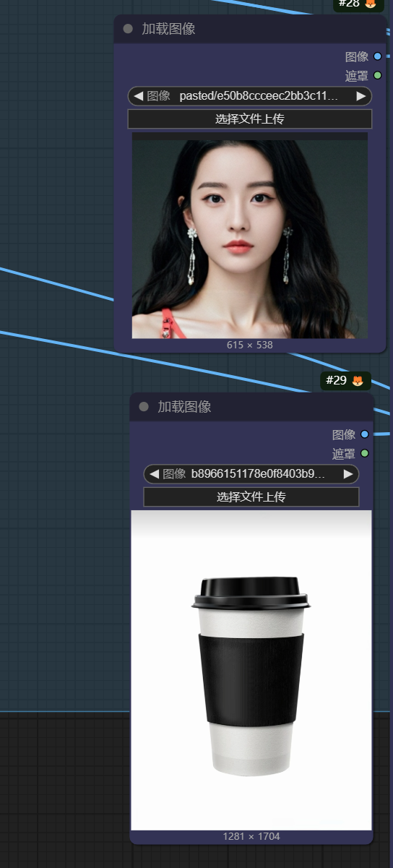Open image dropdown showing pasted/e50b8ccceec2bb3c11
Image resolution: width=393 pixels, height=868 pixels.
(250, 96)
